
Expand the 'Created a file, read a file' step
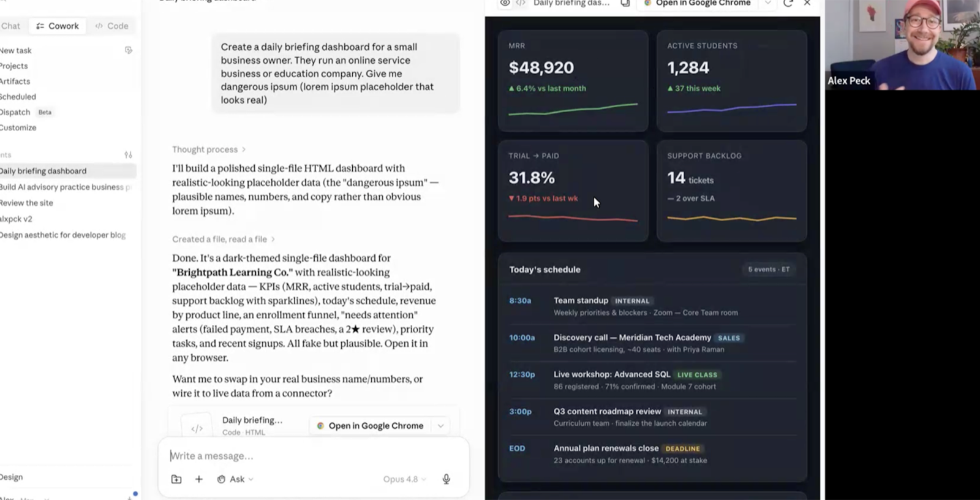tap(224, 239)
